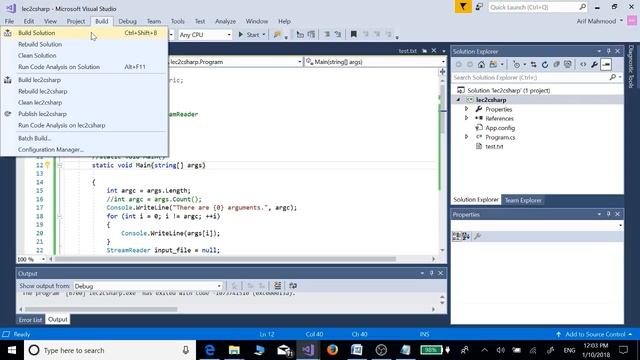Screen dimensions: 640x360
Task: Select App.config in Solution Explorer
Action: point(500,128)
